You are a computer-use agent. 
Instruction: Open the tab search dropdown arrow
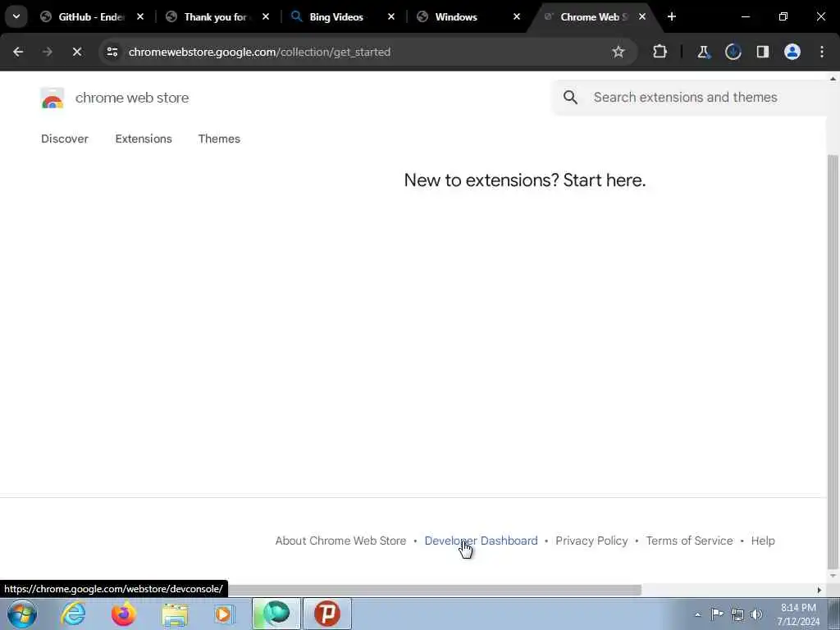pyautogui.click(x=16, y=16)
